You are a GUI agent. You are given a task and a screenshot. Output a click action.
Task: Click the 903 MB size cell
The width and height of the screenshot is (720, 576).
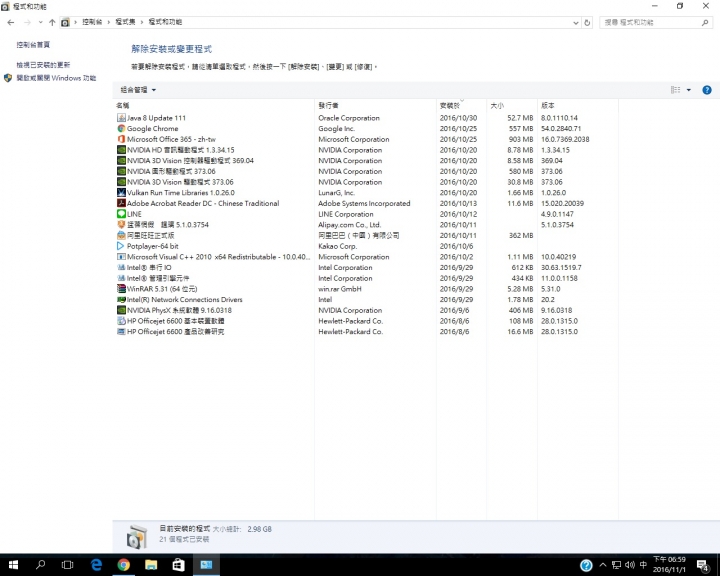pyautogui.click(x=521, y=139)
